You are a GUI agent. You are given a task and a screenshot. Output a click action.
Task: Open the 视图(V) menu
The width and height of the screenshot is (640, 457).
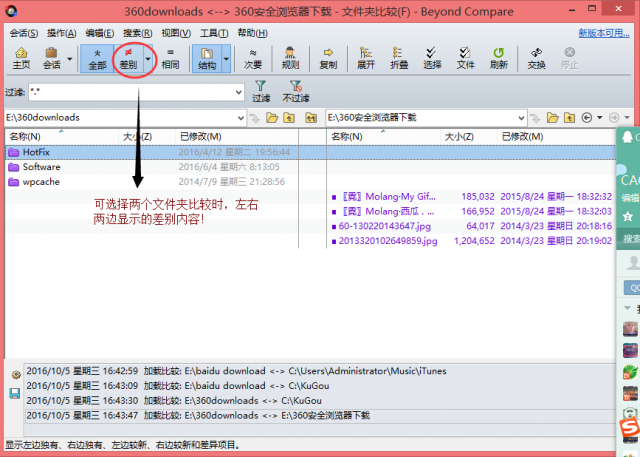(176, 33)
